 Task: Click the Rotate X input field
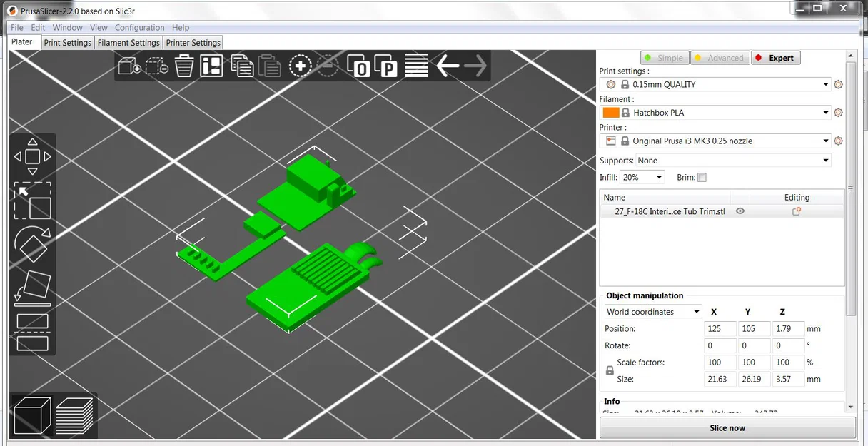click(x=720, y=345)
